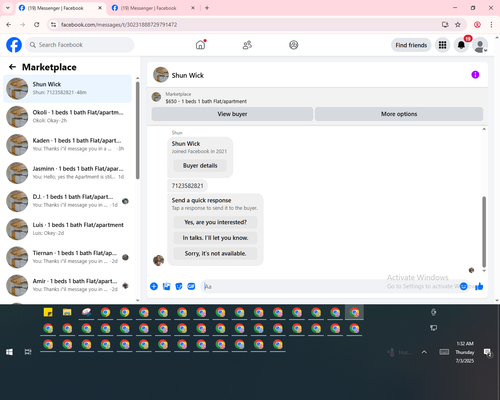Show hidden system tray icons

424,352
